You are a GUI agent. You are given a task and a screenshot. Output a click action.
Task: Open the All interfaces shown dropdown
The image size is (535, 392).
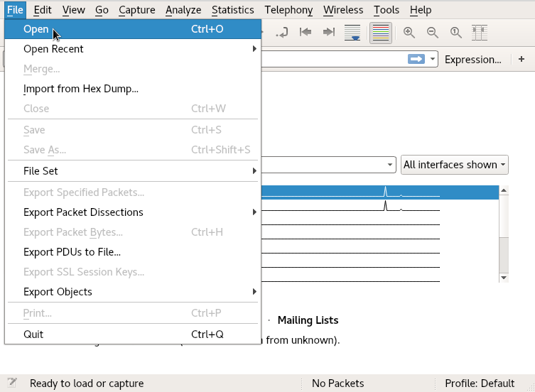pyautogui.click(x=455, y=165)
